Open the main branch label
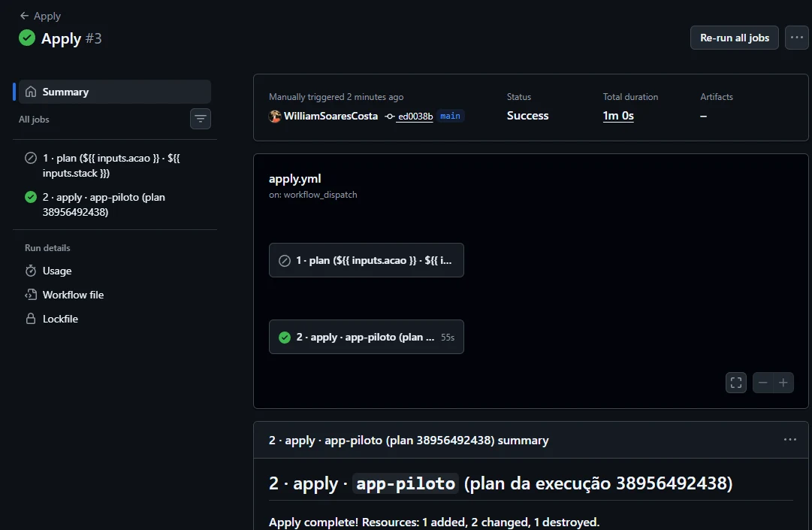Screen dimensions: 812x530 (450, 116)
